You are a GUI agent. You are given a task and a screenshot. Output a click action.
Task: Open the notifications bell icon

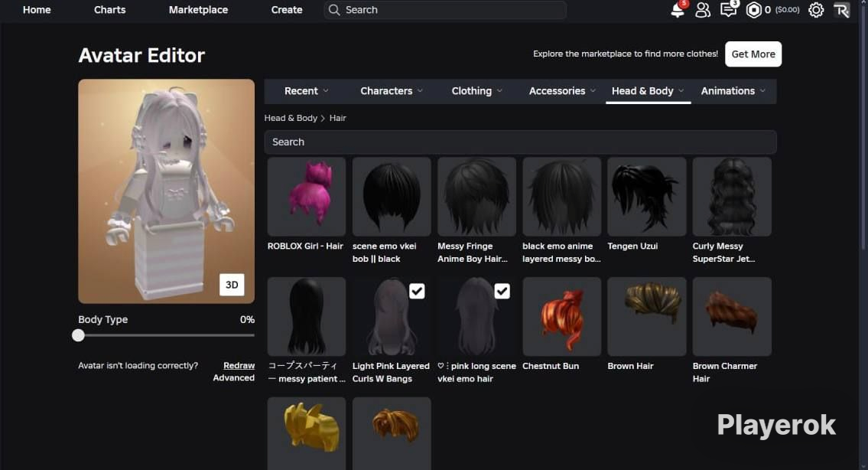pyautogui.click(x=677, y=10)
